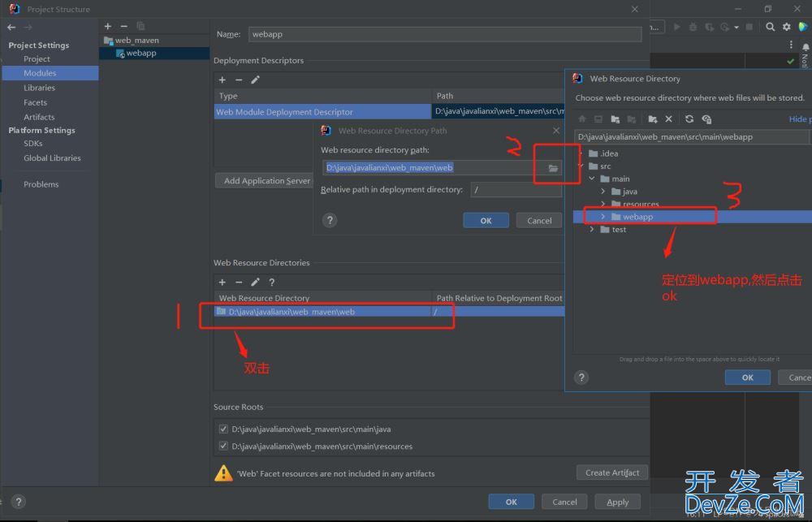
Task: Click the path field in the Web Resource Directory chooser
Action: (691, 137)
